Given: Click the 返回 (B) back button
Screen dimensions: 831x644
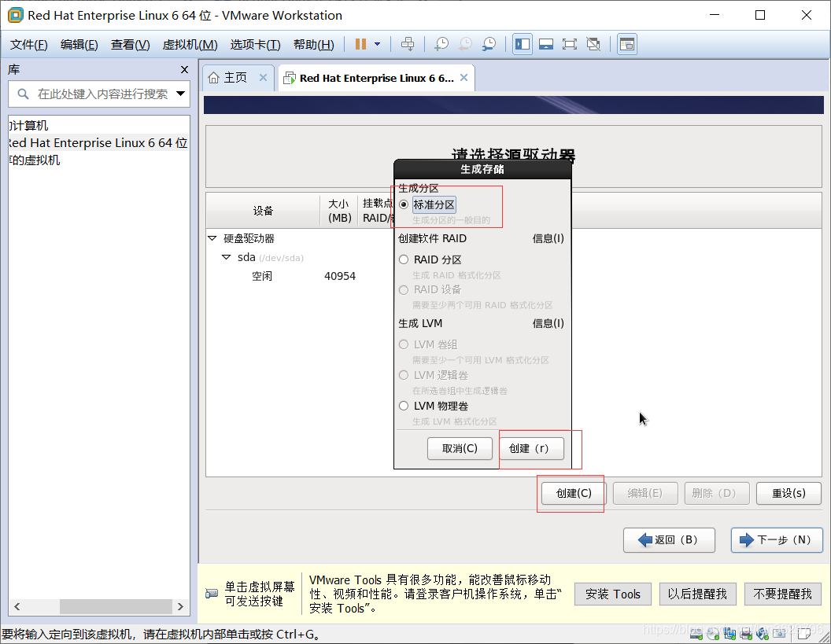Looking at the screenshot, I should (669, 539).
